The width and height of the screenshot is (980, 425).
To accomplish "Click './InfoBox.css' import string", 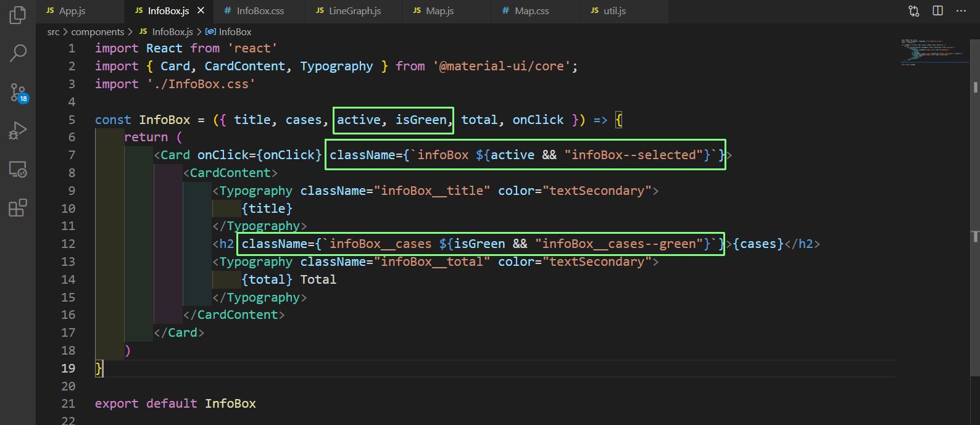I will (201, 84).
